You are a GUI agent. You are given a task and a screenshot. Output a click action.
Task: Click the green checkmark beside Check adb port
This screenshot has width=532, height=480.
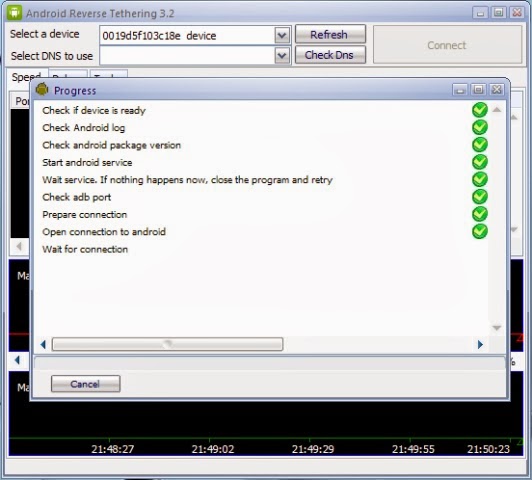[x=480, y=196]
